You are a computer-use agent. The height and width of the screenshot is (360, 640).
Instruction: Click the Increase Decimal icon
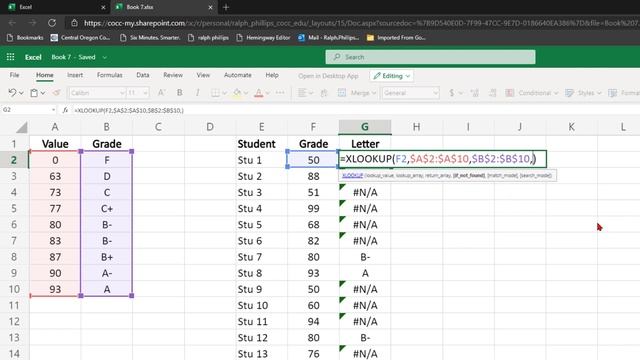[475, 93]
